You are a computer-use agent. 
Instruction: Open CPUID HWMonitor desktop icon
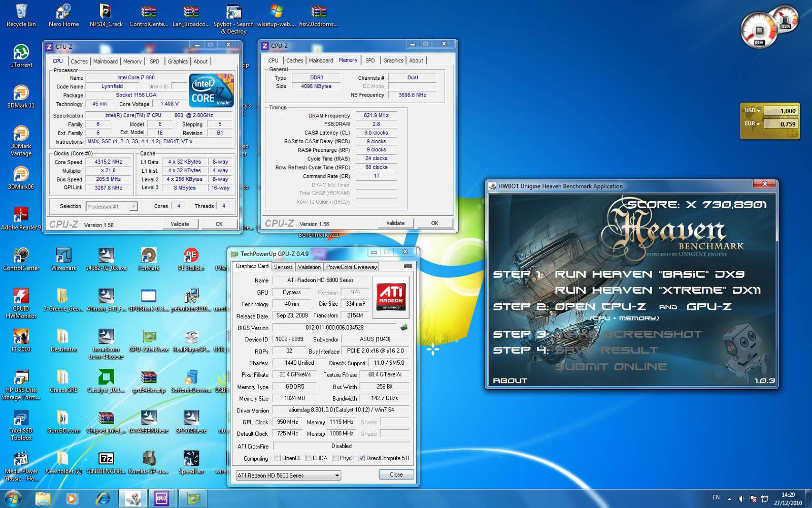(x=21, y=303)
